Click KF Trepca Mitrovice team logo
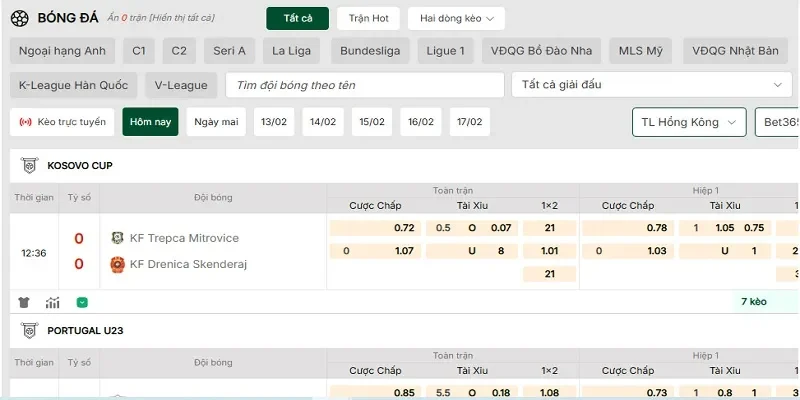The height and width of the screenshot is (400, 800). tap(117, 238)
